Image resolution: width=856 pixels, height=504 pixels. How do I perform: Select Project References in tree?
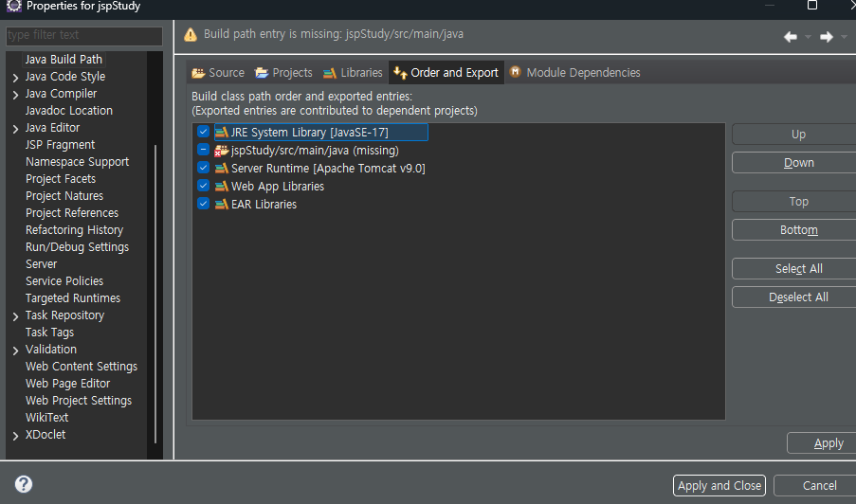pos(72,213)
